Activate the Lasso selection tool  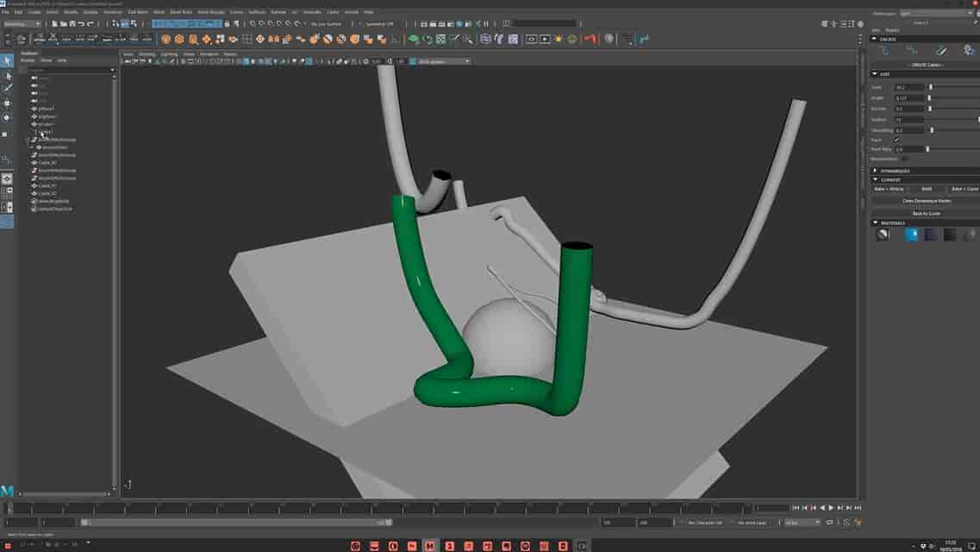8,76
